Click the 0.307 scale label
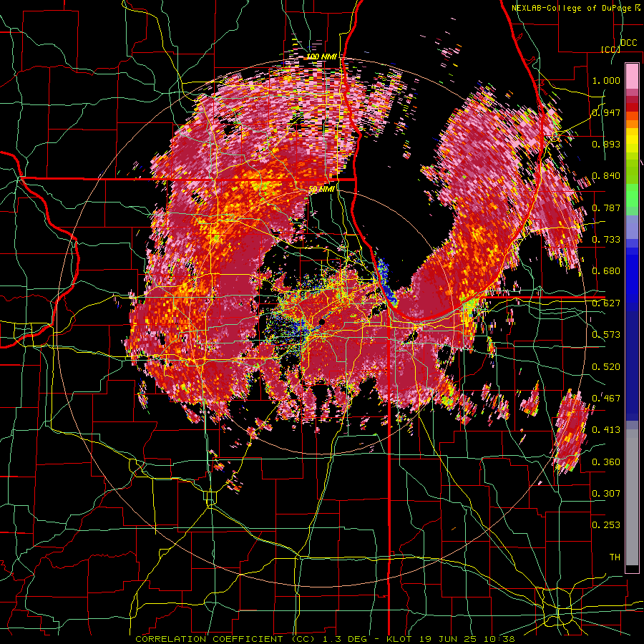644x644 pixels. point(606,494)
